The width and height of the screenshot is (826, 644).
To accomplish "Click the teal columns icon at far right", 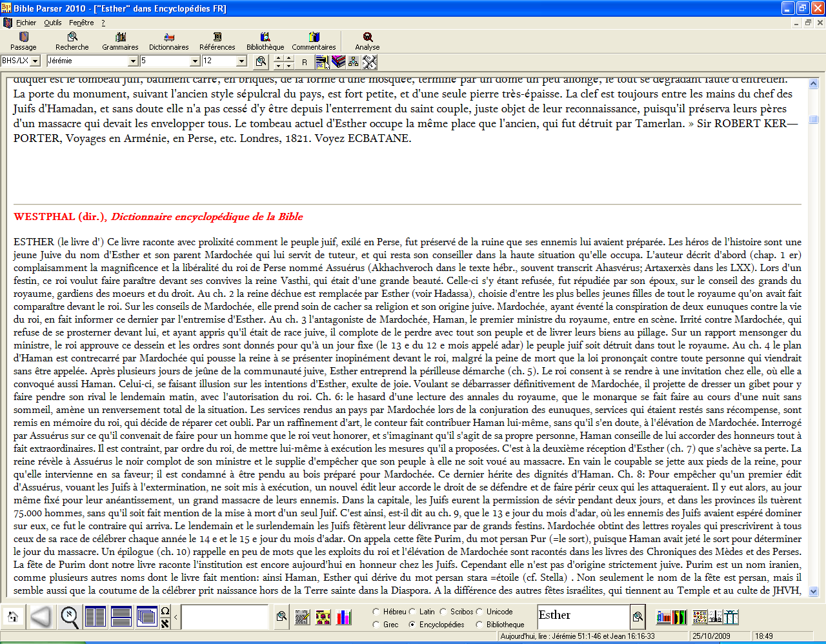I will tap(730, 618).
